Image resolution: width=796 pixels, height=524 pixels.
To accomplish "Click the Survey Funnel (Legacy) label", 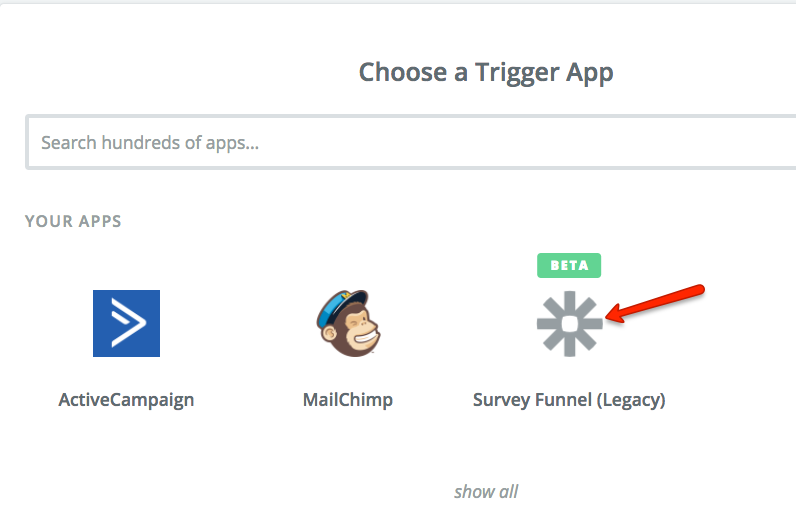I will (569, 400).
